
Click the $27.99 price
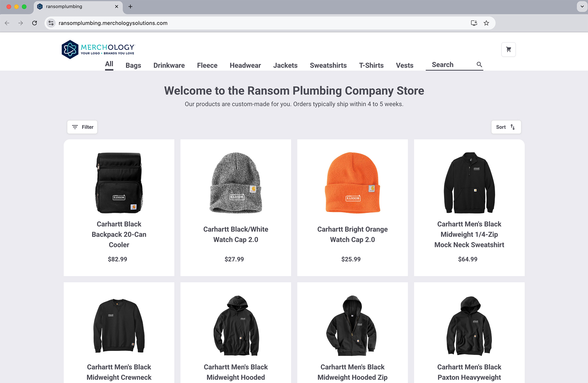point(234,259)
